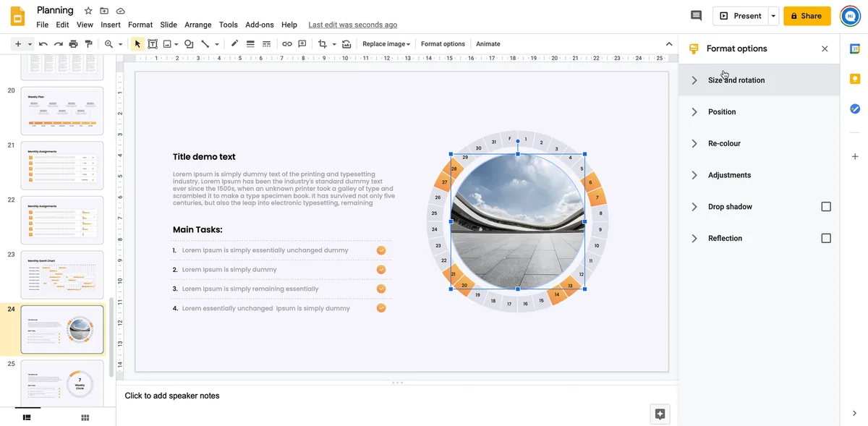868x426 pixels.
Task: Open the mask image dropdown arrow
Action: (334, 44)
